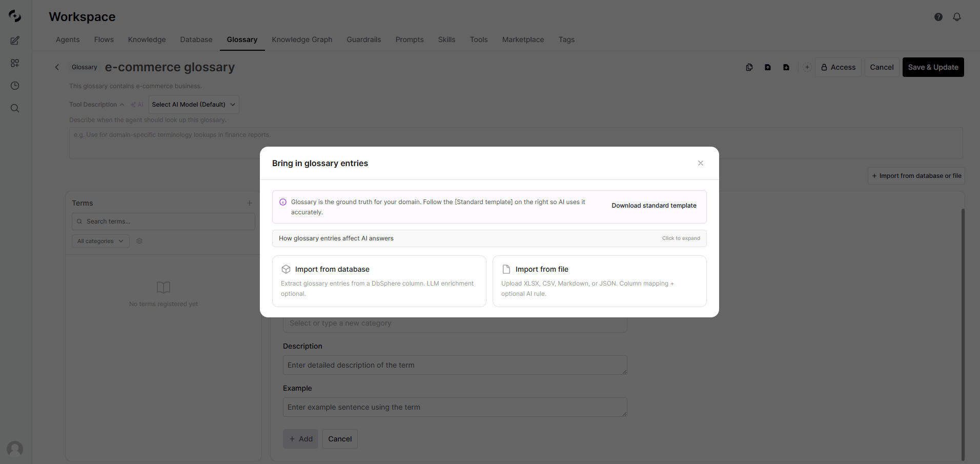The image size is (980, 464).
Task: Open the new edit note sidebar icon
Action: [x=15, y=41]
